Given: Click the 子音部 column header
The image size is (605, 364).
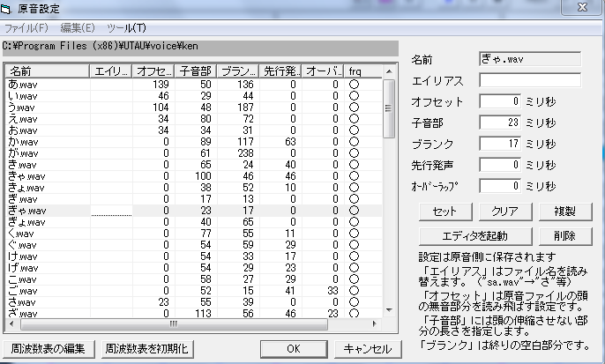Looking at the screenshot, I should pos(196,71).
